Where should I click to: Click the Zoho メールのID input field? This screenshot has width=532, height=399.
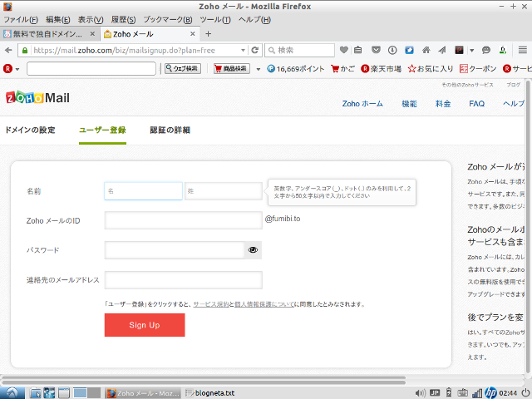pos(183,220)
